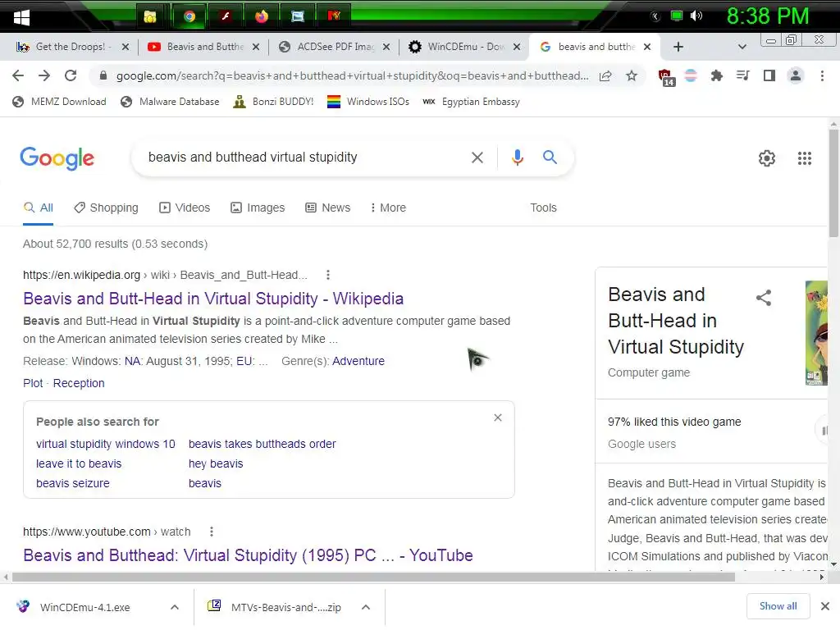
Task: Open Google quick settings gear
Action: (767, 158)
